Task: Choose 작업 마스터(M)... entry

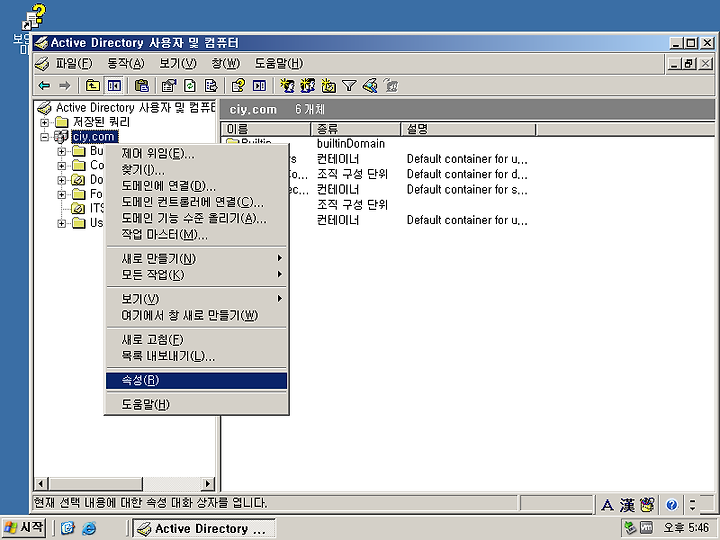Action: tap(197, 235)
